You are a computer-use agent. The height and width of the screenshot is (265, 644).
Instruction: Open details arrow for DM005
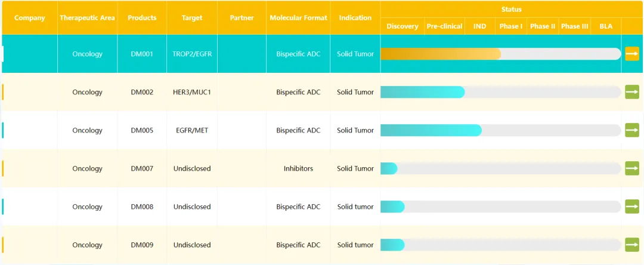click(631, 130)
